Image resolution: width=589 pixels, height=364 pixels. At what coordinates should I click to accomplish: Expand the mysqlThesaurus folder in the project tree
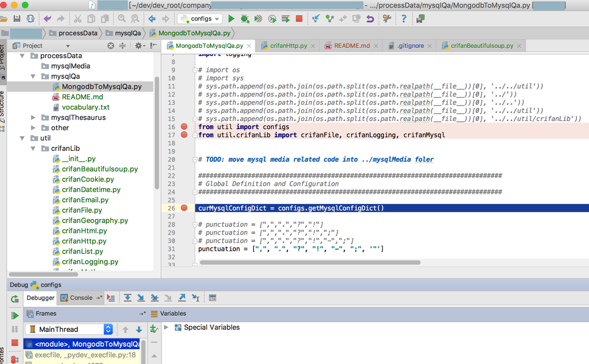(x=33, y=118)
